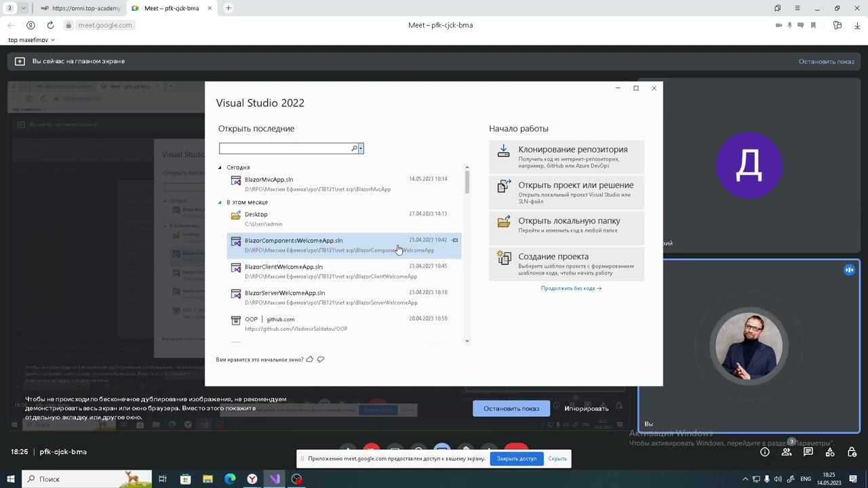The image size is (868, 488).
Task: Open Yandex Browser from taskbar
Action: tap(252, 479)
